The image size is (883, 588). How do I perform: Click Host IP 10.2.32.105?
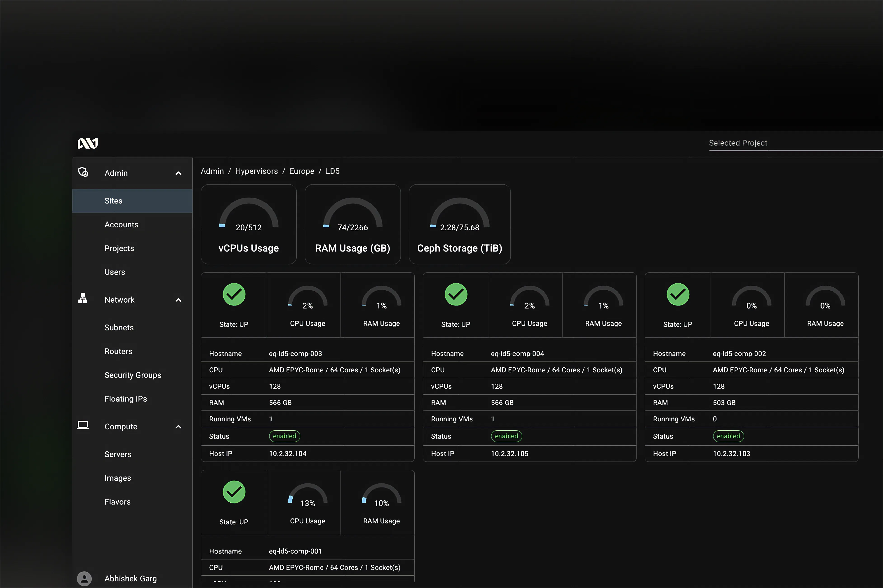click(x=510, y=454)
